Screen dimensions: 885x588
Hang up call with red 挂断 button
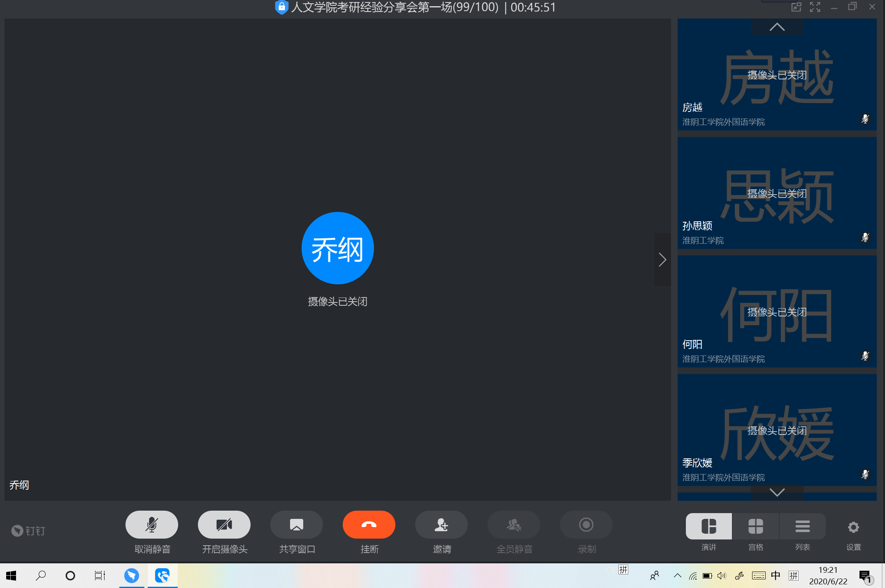click(x=369, y=525)
